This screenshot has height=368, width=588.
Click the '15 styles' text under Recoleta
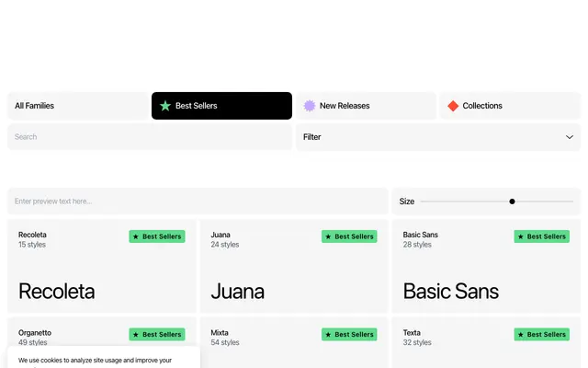pyautogui.click(x=32, y=245)
